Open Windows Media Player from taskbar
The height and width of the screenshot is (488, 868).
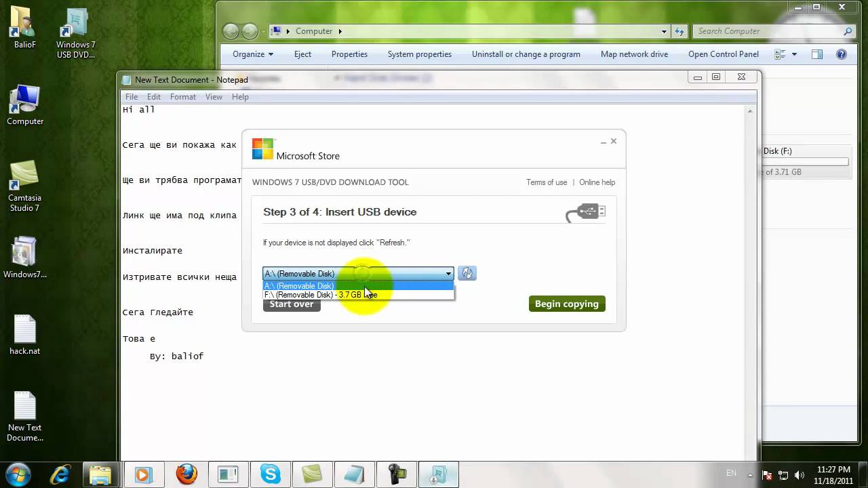click(144, 474)
